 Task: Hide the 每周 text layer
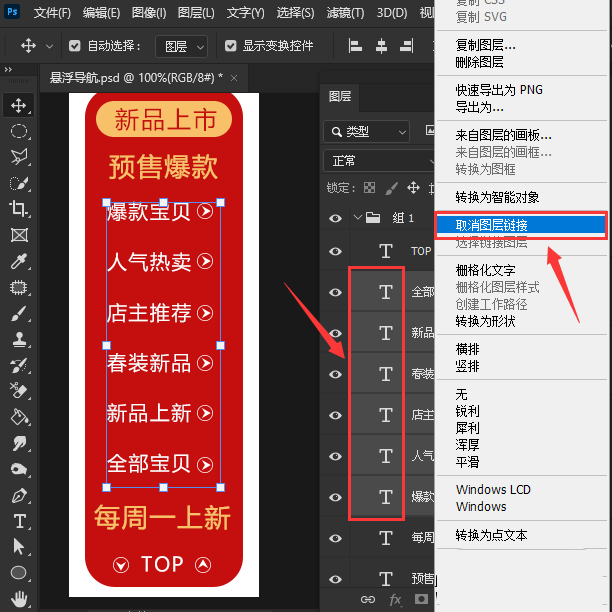coord(335,538)
